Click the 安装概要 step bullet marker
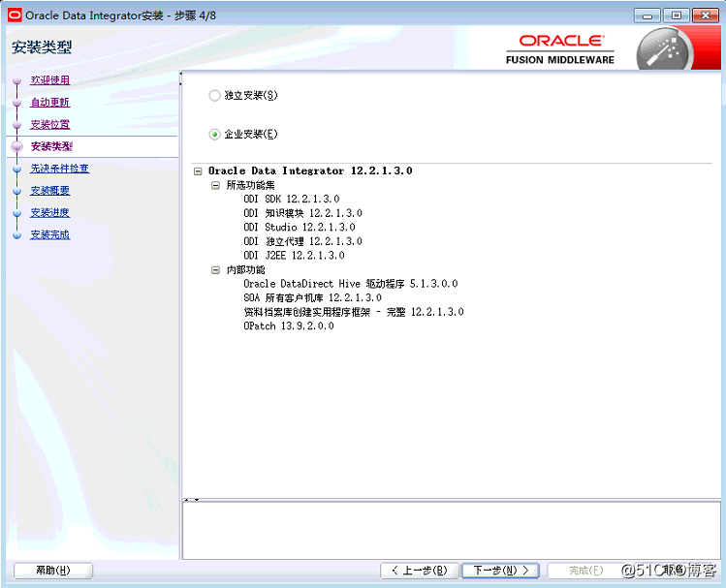 point(17,191)
